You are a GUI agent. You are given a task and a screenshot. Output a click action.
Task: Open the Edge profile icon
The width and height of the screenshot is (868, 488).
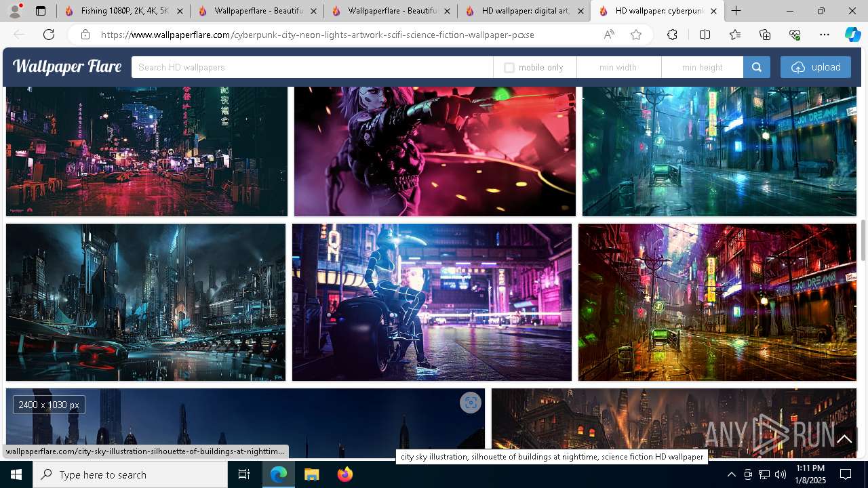click(x=14, y=11)
